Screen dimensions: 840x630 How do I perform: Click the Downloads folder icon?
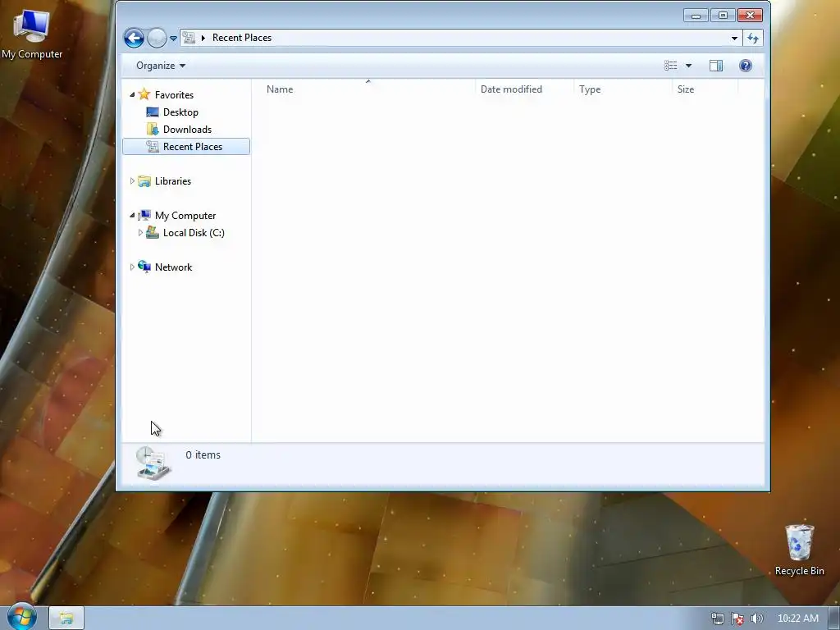153,129
